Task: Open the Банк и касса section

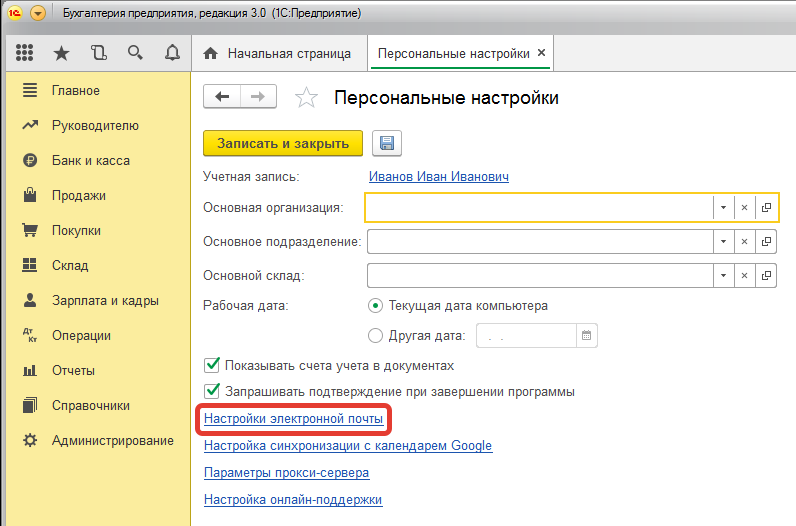Action: [91, 160]
